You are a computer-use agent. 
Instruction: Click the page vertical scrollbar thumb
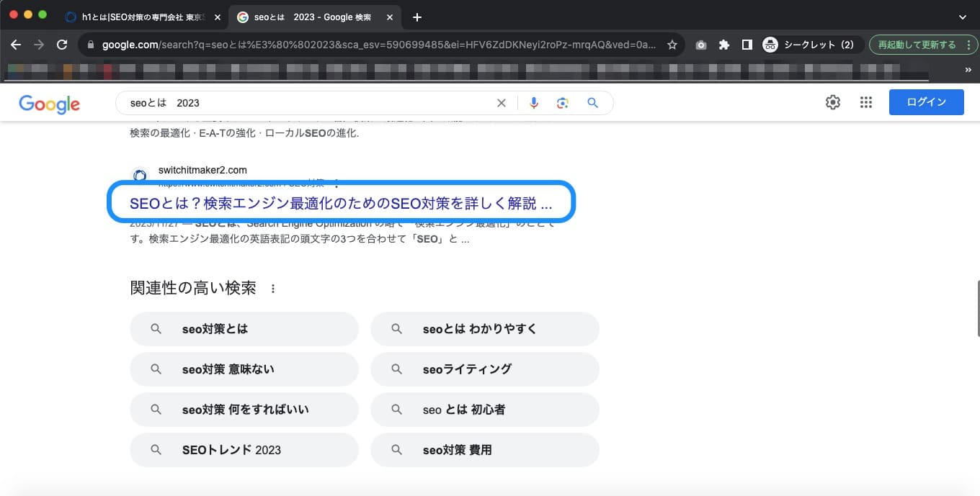(976, 308)
